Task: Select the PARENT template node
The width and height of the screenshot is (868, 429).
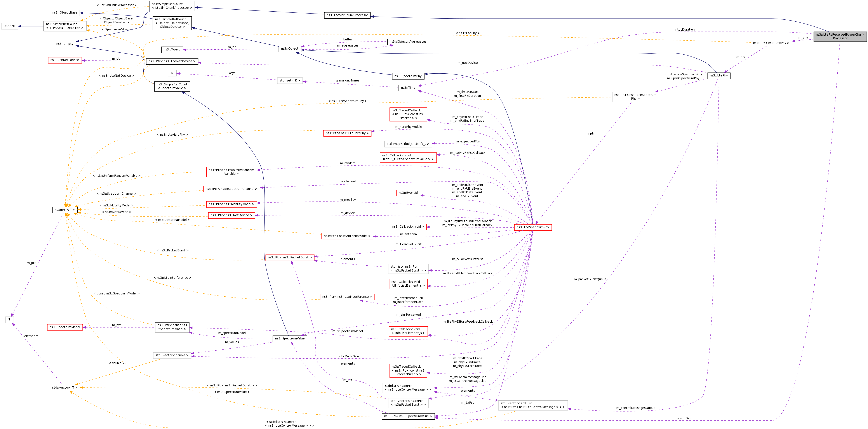Action: pos(9,26)
